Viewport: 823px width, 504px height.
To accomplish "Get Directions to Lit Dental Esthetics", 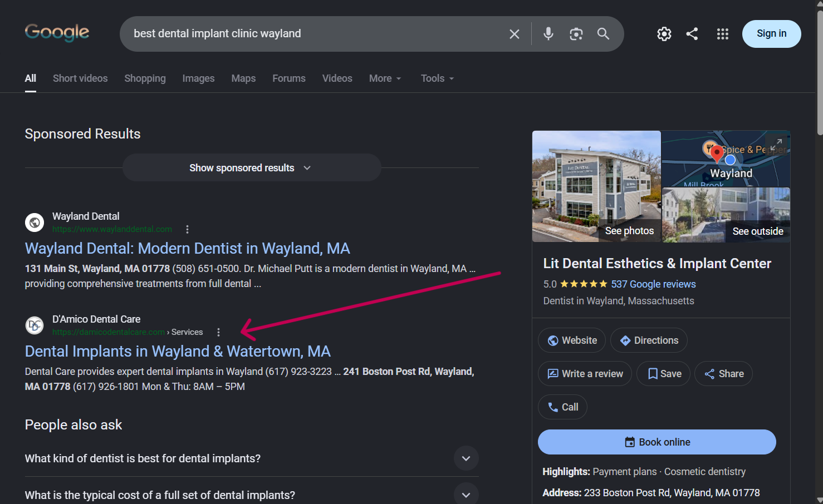I will [649, 340].
